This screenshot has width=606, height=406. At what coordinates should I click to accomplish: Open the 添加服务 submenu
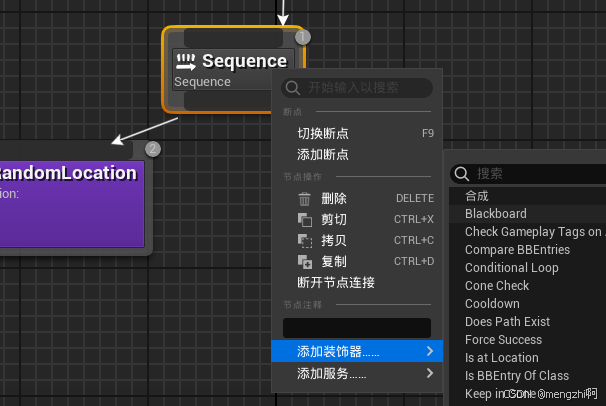coord(357,373)
